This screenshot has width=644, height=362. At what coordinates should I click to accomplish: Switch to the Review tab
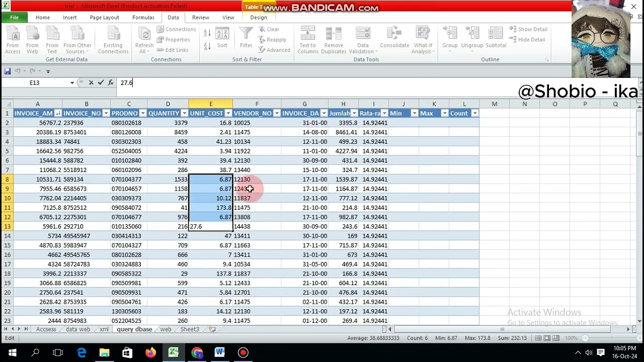(200, 18)
